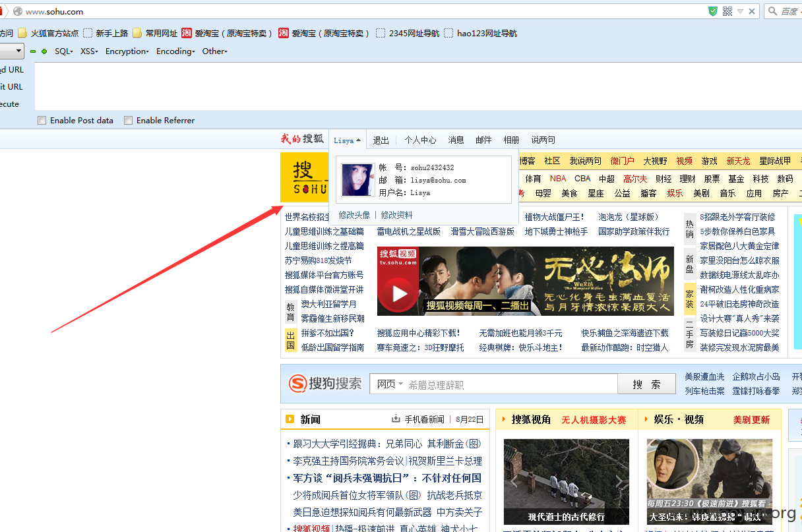Click 无人机摄影大赛 link
This screenshot has height=532, width=802.
coord(594,420)
